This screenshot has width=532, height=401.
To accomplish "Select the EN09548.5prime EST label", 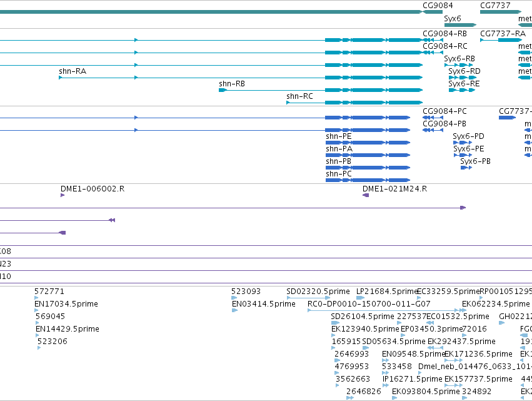I will (x=414, y=354).
